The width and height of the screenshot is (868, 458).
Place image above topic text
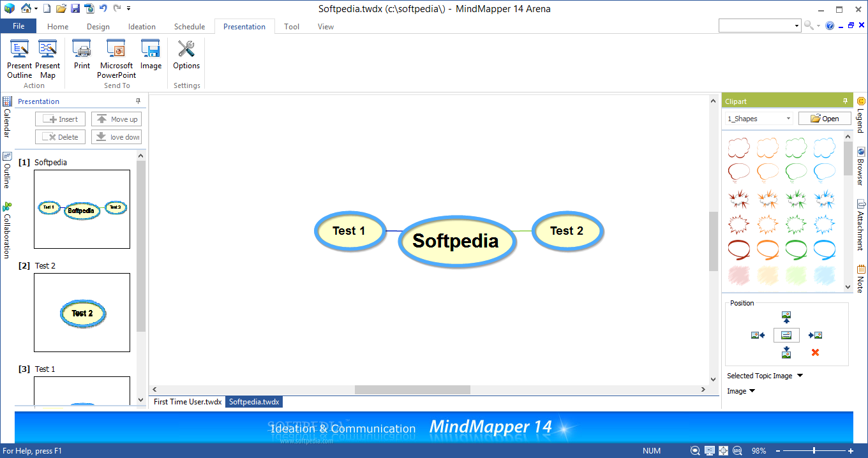click(x=786, y=317)
